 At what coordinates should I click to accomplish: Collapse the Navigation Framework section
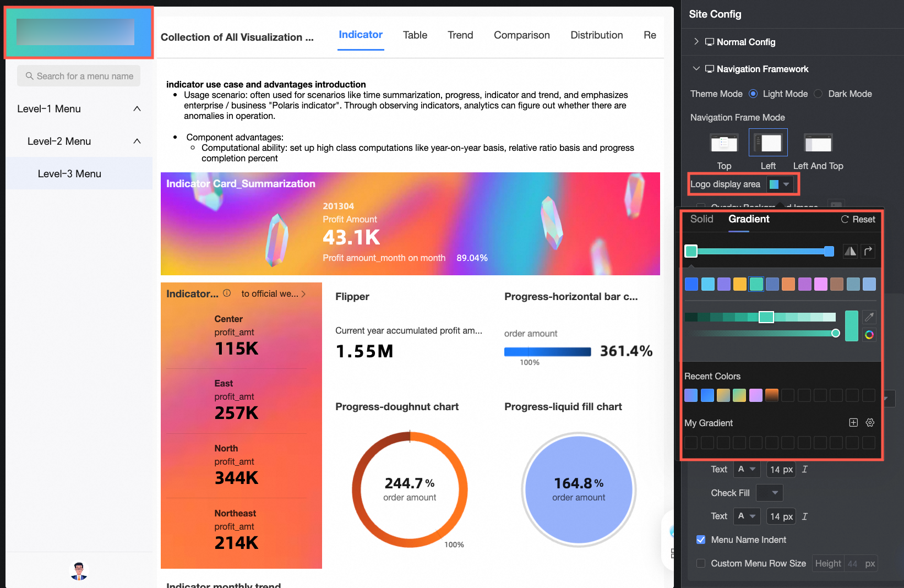(696, 69)
